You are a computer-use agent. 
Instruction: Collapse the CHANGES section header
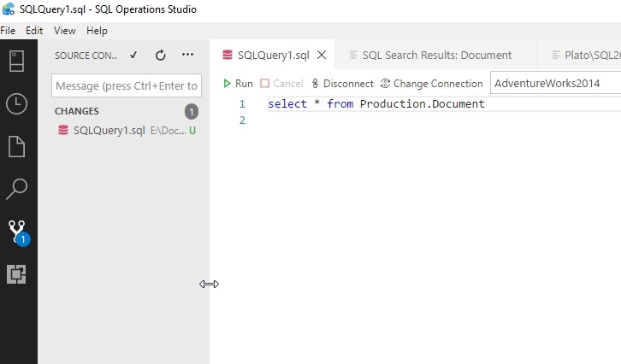(x=77, y=111)
